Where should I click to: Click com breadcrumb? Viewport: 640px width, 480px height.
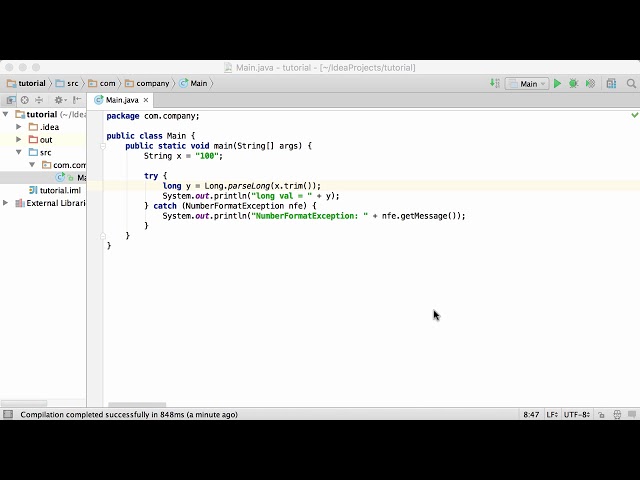[102, 83]
